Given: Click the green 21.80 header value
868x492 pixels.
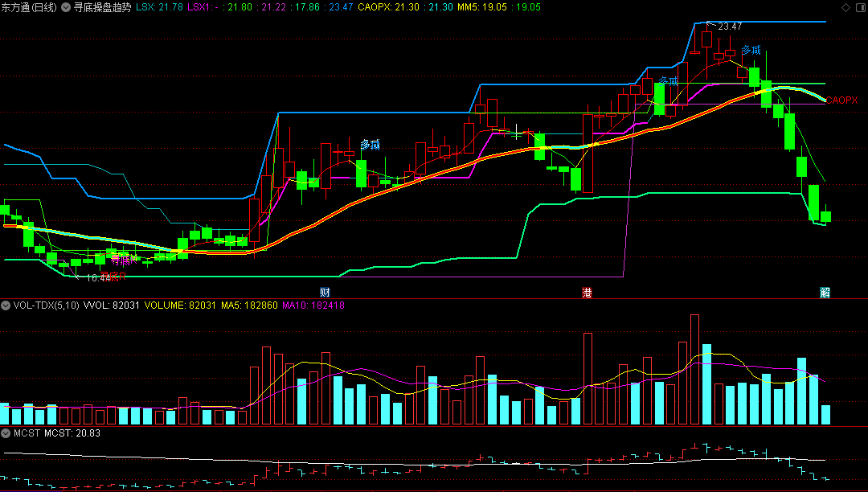Looking at the screenshot, I should (240, 7).
